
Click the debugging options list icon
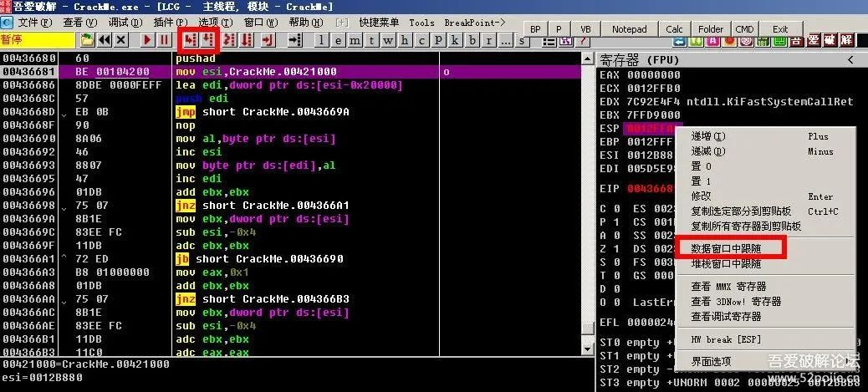pos(549,41)
